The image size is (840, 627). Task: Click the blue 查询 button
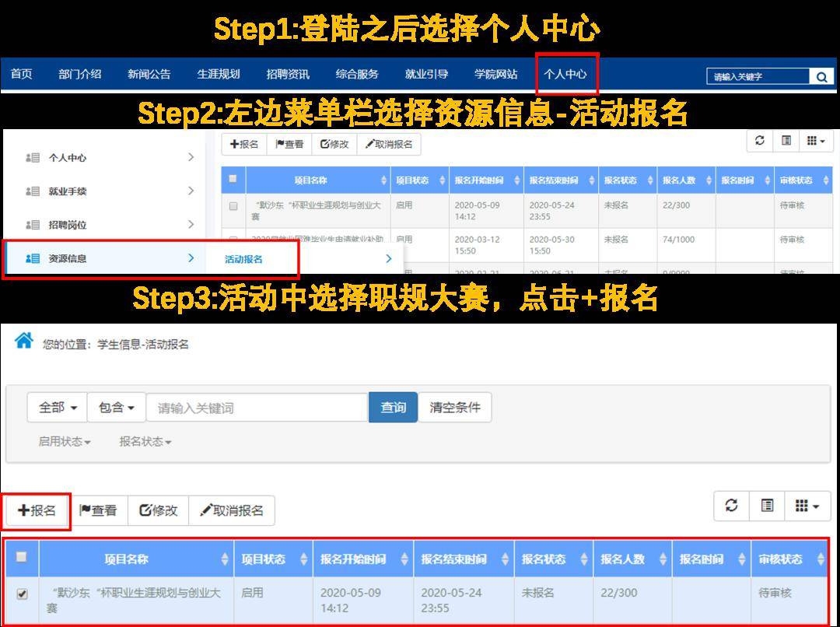394,408
